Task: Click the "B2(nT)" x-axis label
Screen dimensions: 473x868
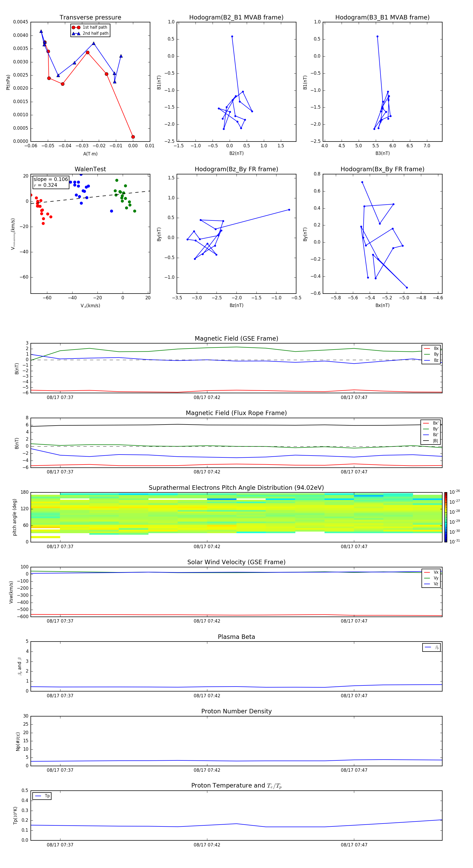Action: tap(236, 153)
